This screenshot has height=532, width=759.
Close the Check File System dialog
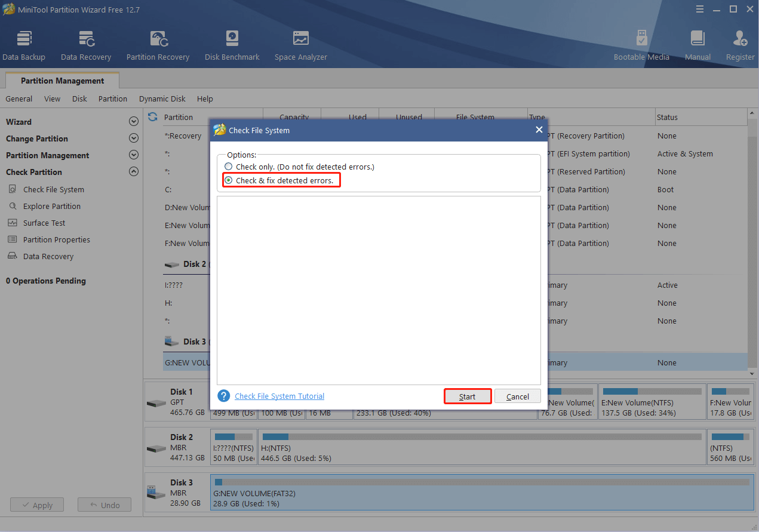539,130
